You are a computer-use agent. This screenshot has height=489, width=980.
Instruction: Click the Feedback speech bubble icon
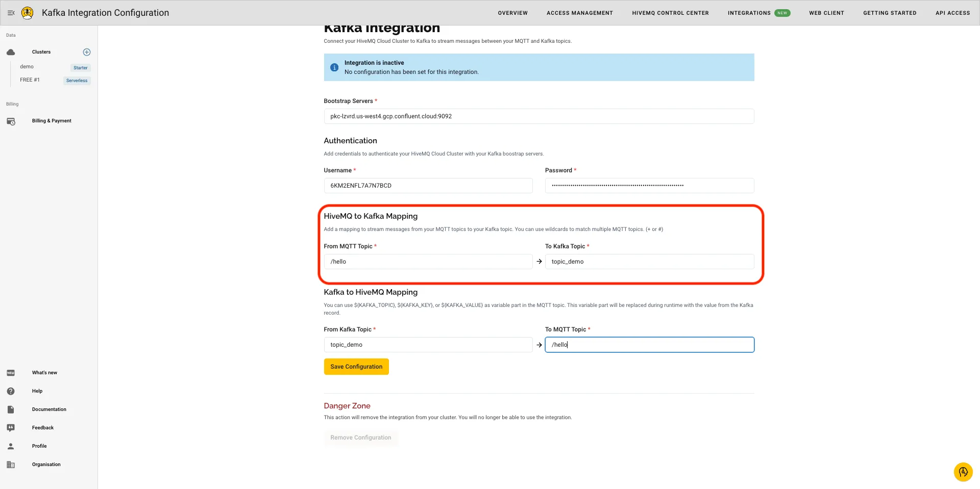coord(11,428)
